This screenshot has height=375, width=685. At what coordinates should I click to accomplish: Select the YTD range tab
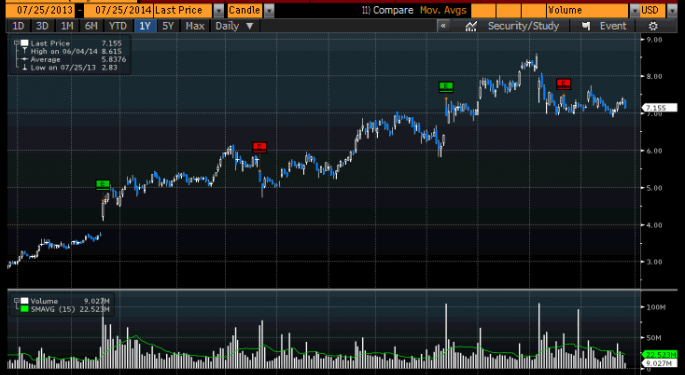coord(118,26)
